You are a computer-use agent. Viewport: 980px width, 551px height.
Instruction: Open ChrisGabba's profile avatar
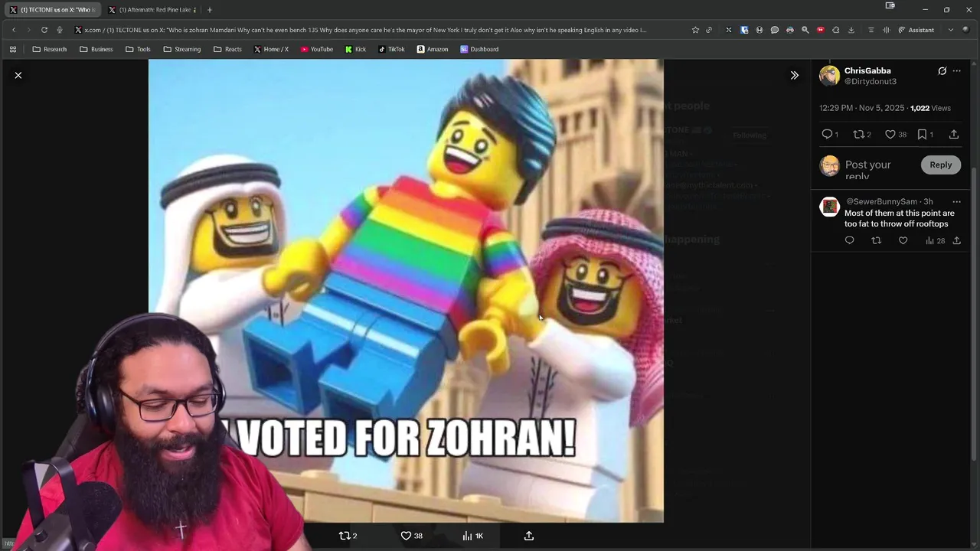(x=829, y=76)
